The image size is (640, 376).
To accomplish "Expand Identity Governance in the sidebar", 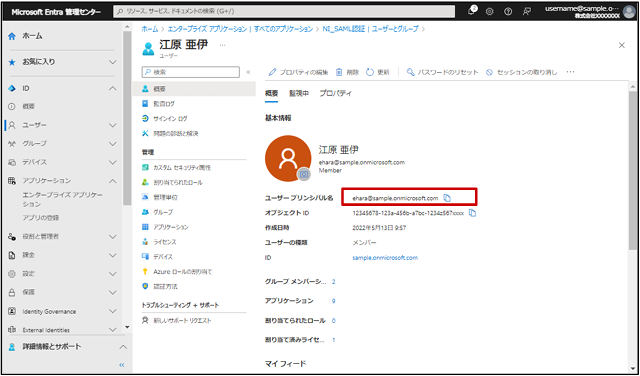I will point(113,311).
